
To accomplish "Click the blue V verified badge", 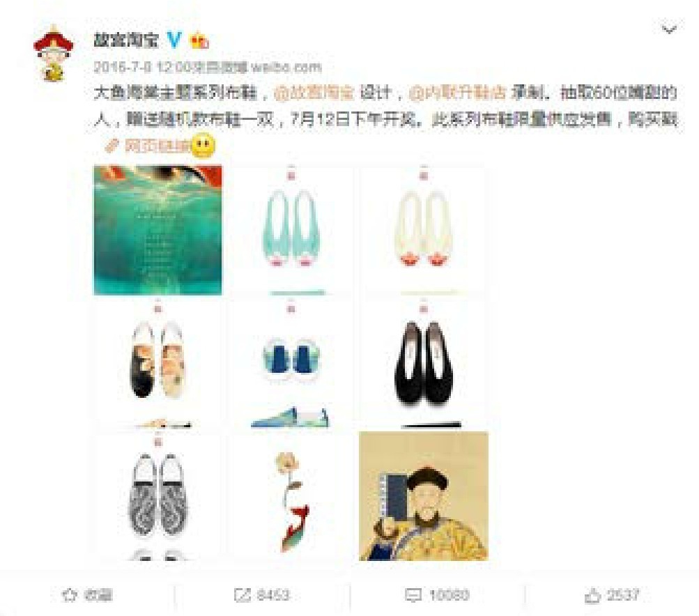I will tap(174, 40).
